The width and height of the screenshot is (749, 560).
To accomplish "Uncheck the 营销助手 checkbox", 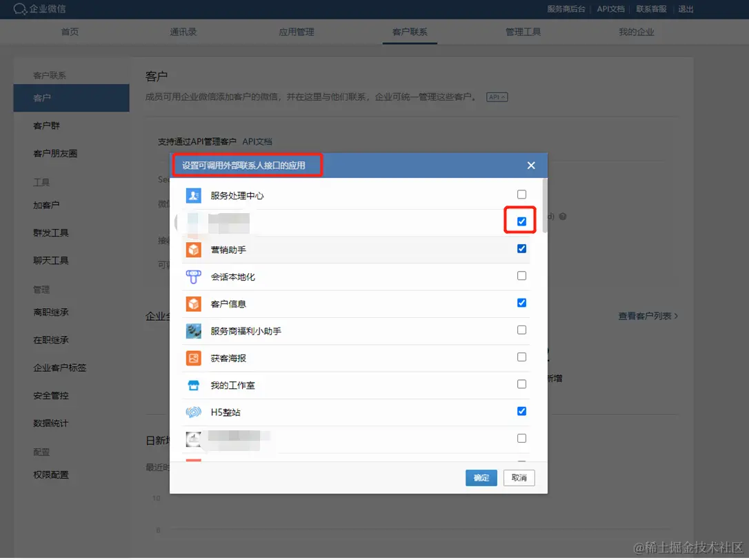I will coord(521,248).
